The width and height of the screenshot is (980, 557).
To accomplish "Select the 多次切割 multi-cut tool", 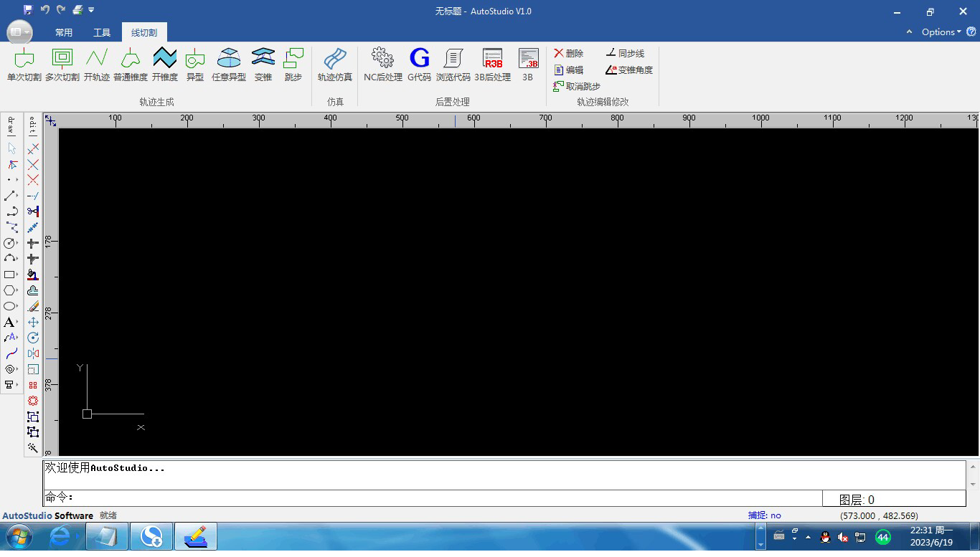I will pos(62,65).
